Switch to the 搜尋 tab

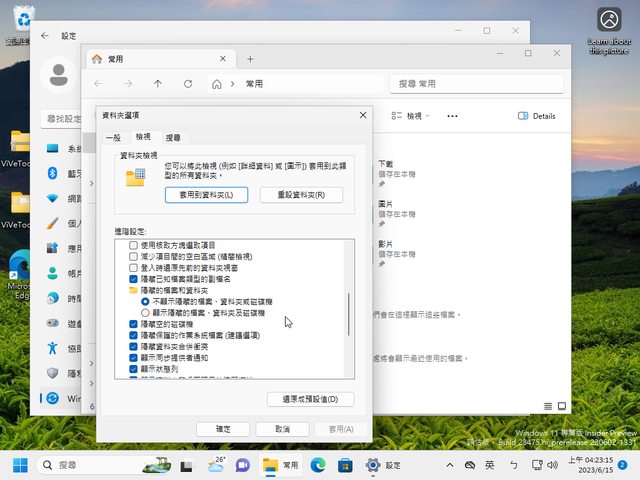click(x=173, y=137)
